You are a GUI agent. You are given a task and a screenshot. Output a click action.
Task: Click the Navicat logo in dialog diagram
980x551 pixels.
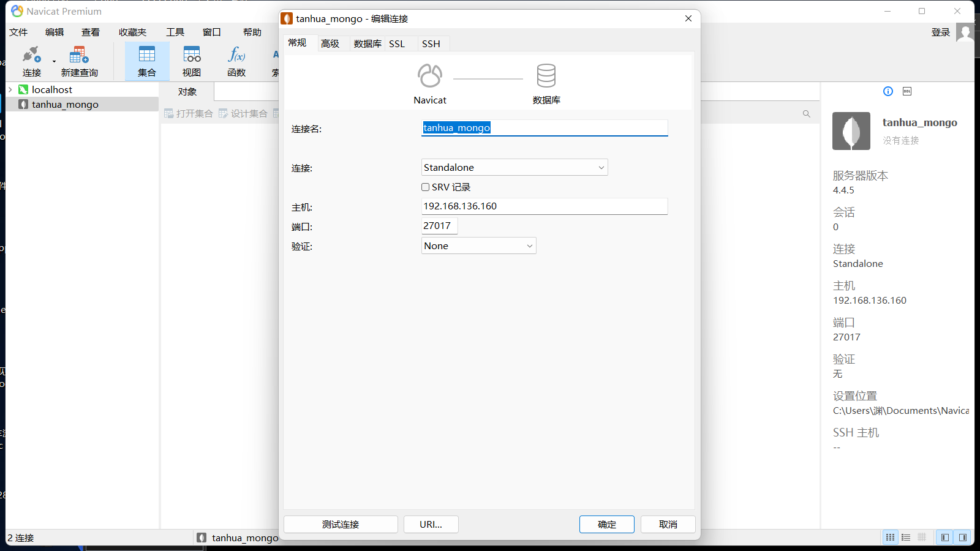(430, 76)
